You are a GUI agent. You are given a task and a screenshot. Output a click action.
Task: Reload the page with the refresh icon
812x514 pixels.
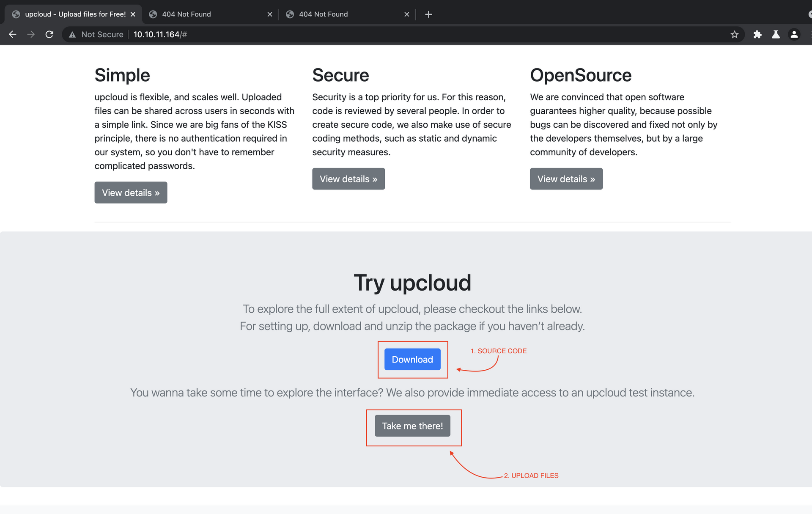[x=49, y=34]
